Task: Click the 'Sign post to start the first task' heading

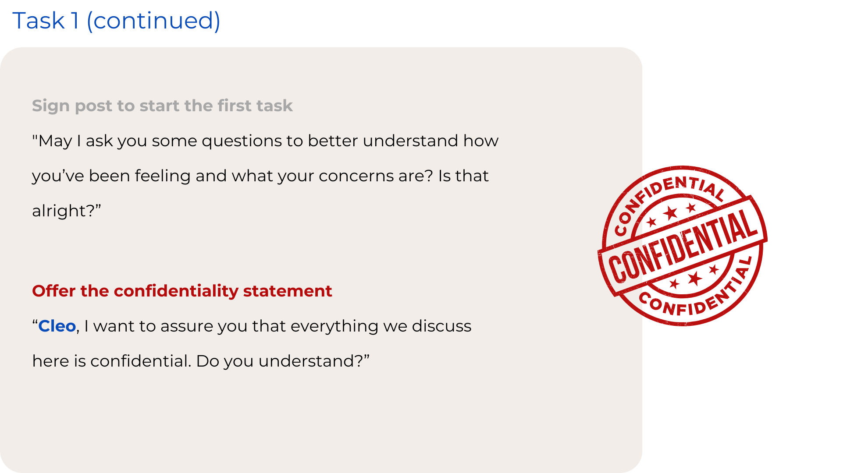Action: pos(162,106)
